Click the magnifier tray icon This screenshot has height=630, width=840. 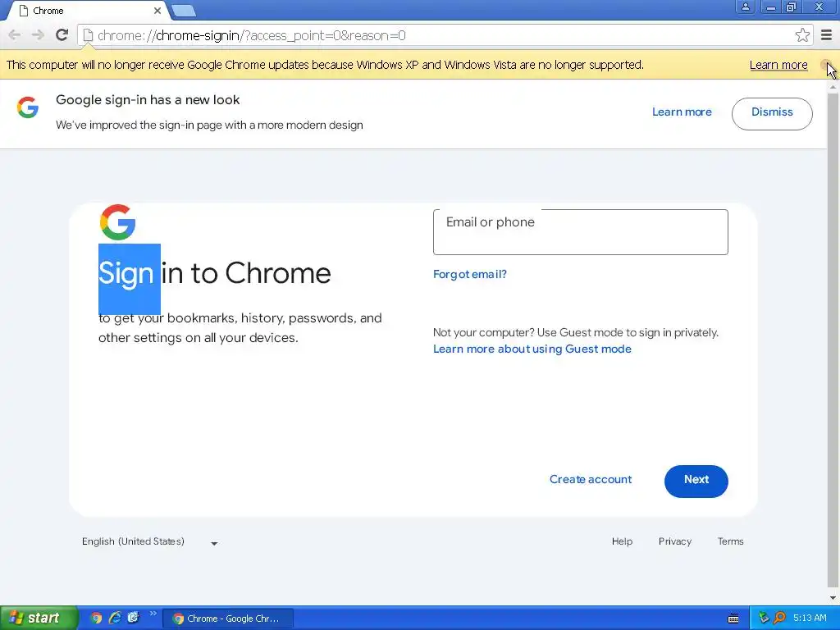[779, 618]
